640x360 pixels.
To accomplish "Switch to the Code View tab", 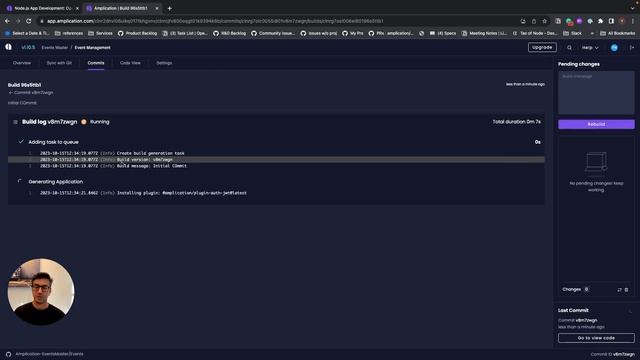I will pos(130,63).
